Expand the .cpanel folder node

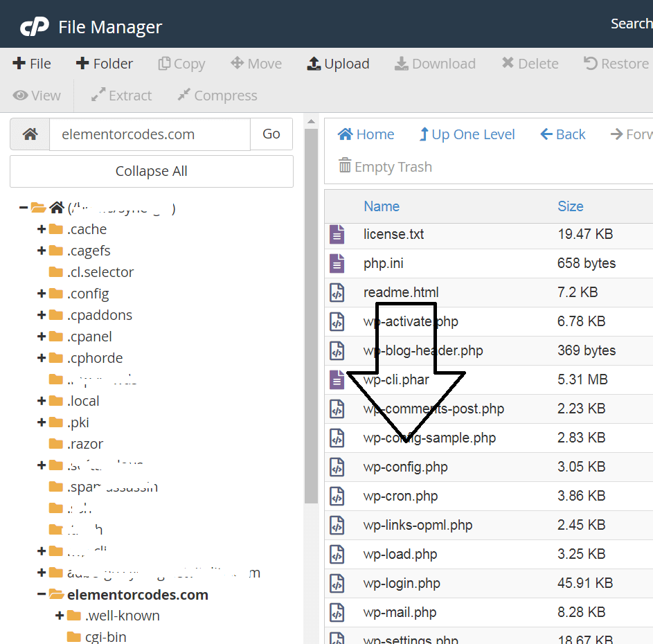(42, 337)
